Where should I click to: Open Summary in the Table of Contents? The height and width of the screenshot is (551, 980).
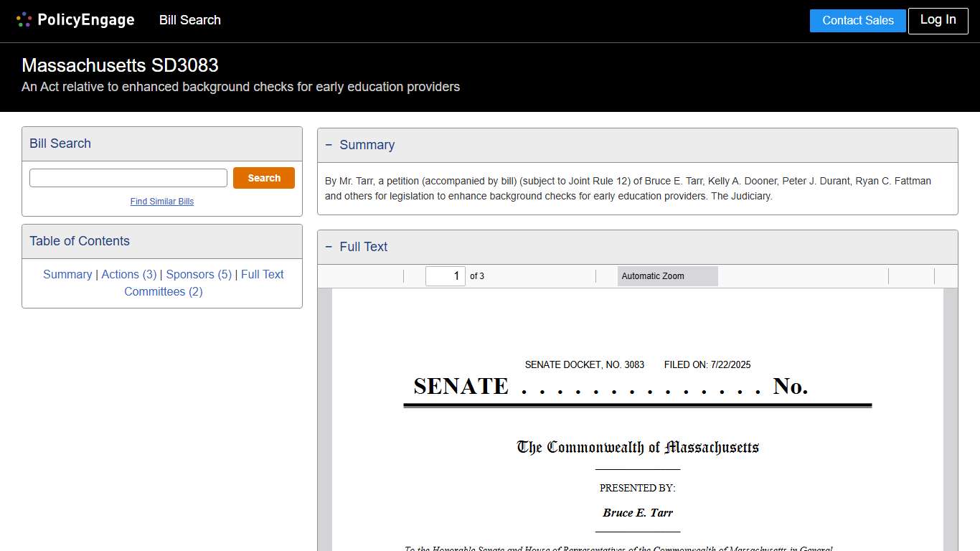pyautogui.click(x=67, y=274)
